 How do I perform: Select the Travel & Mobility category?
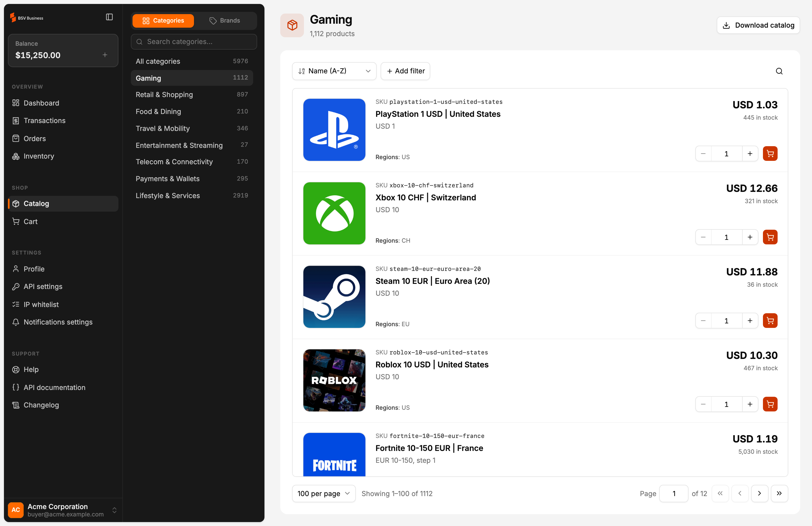(x=192, y=128)
